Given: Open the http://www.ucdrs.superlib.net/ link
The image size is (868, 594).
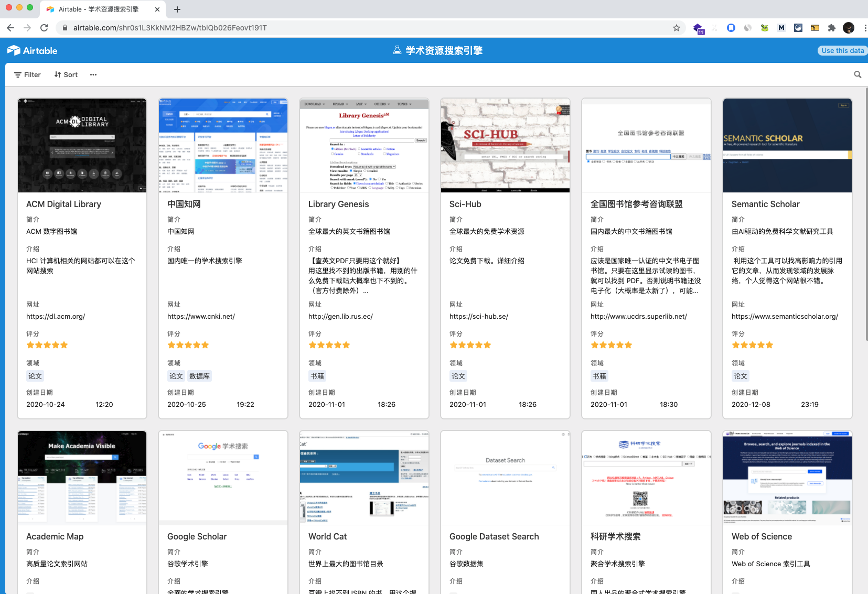Looking at the screenshot, I should (x=639, y=316).
